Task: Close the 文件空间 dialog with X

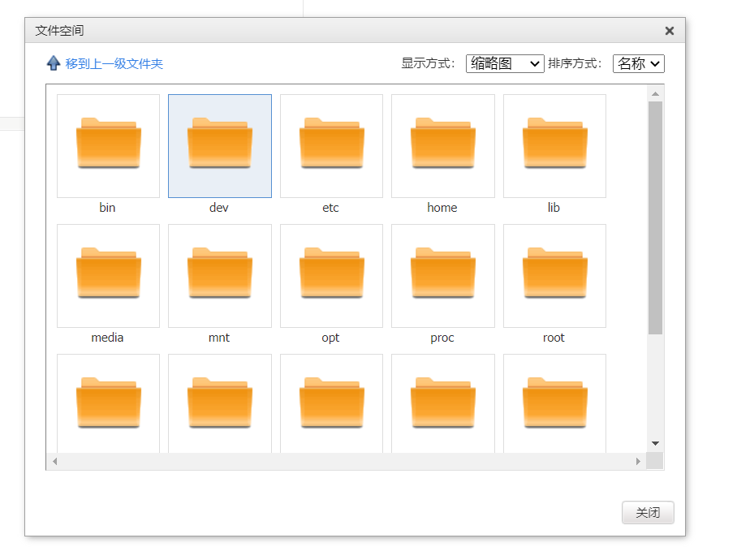Action: (670, 31)
